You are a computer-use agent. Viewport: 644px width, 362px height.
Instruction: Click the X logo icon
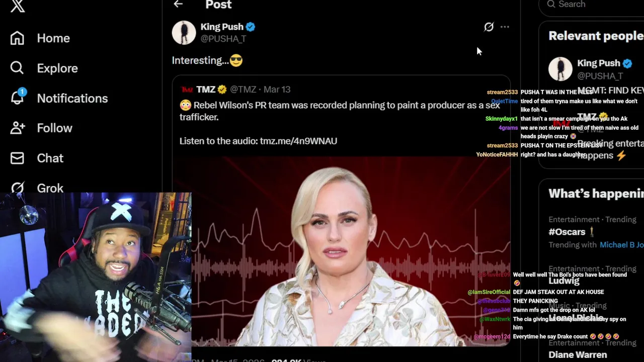18,6
